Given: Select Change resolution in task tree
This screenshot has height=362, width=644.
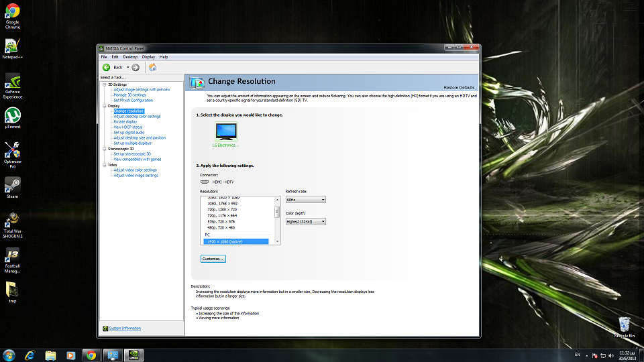Looking at the screenshot, I should pos(129,111).
